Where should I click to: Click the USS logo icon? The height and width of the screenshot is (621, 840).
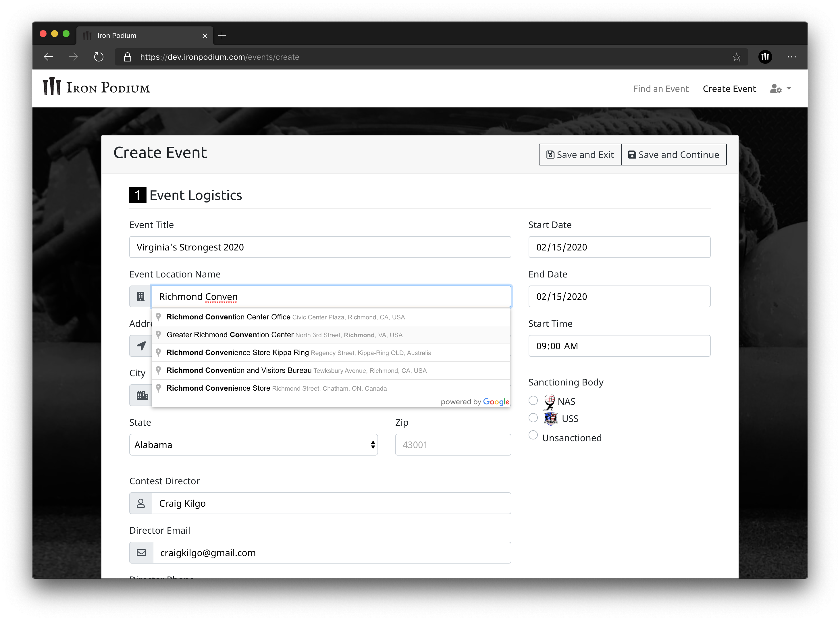550,419
